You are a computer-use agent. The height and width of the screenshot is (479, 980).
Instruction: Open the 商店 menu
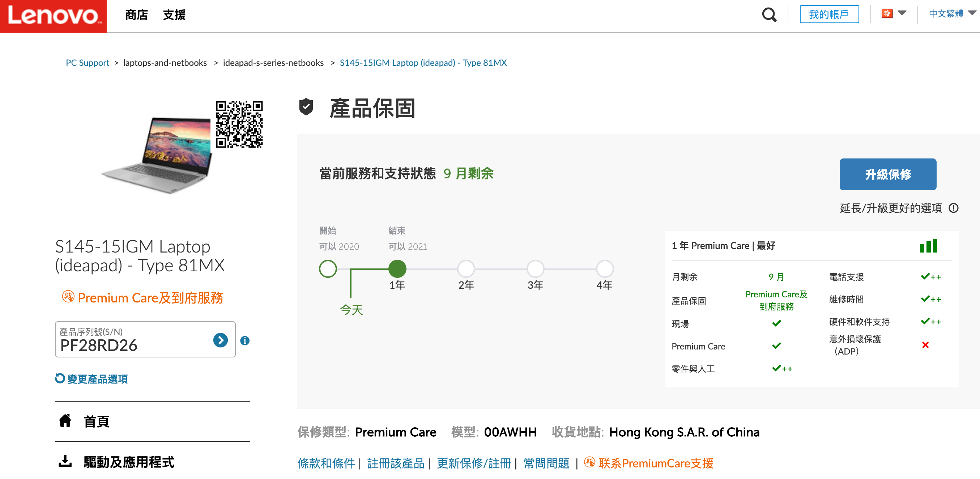[x=136, y=15]
